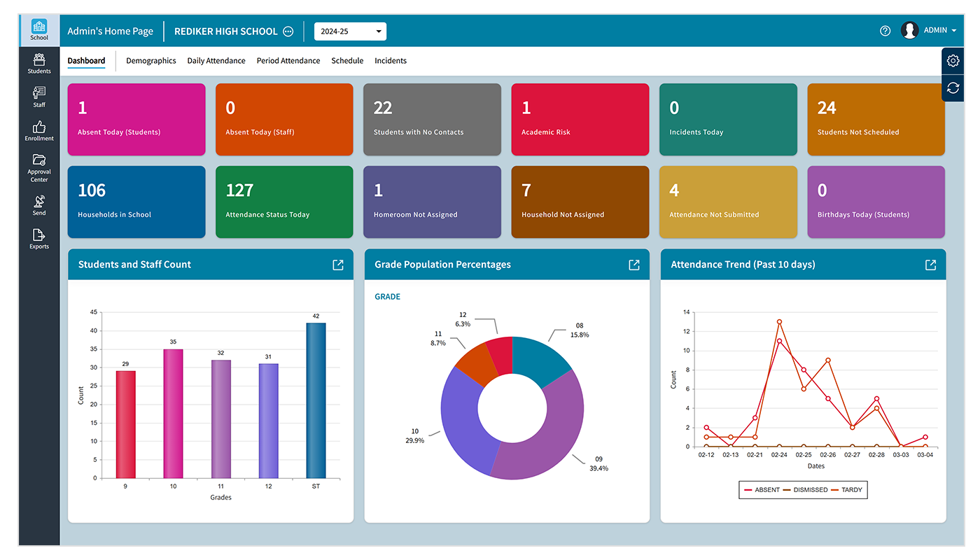980x560 pixels.
Task: Navigate to the Approval Center
Action: point(38,167)
